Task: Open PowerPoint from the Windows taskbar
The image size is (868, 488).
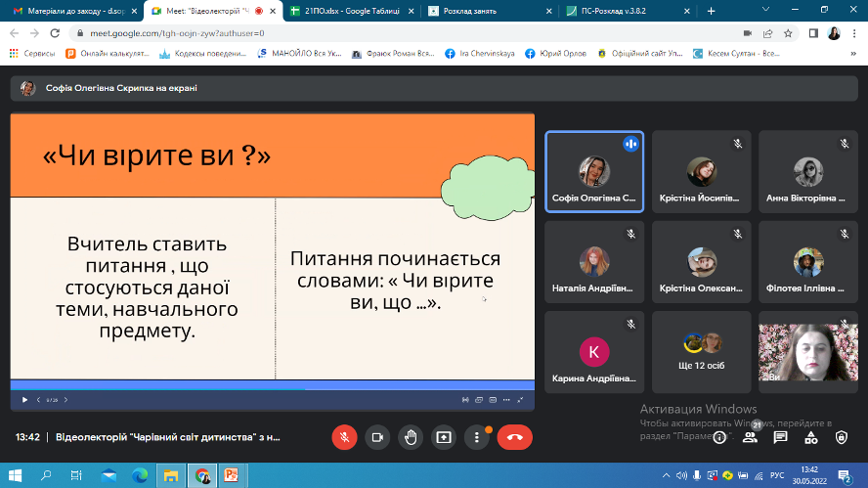Action: pyautogui.click(x=232, y=475)
